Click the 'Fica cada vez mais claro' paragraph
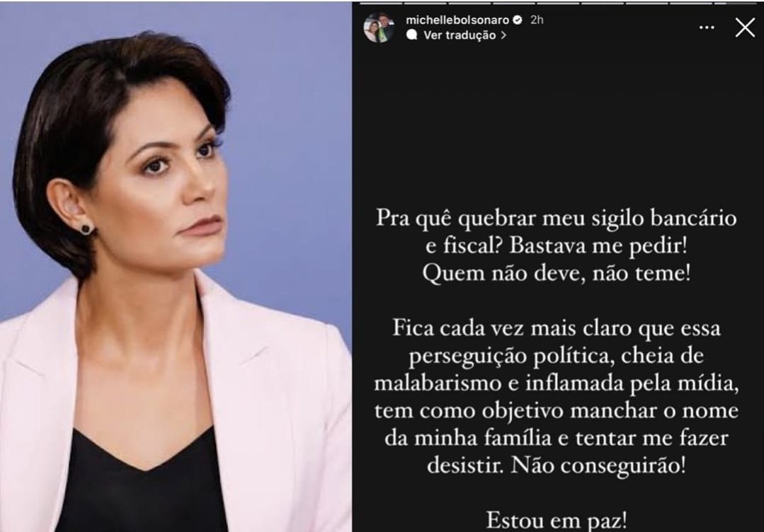 tap(556, 397)
